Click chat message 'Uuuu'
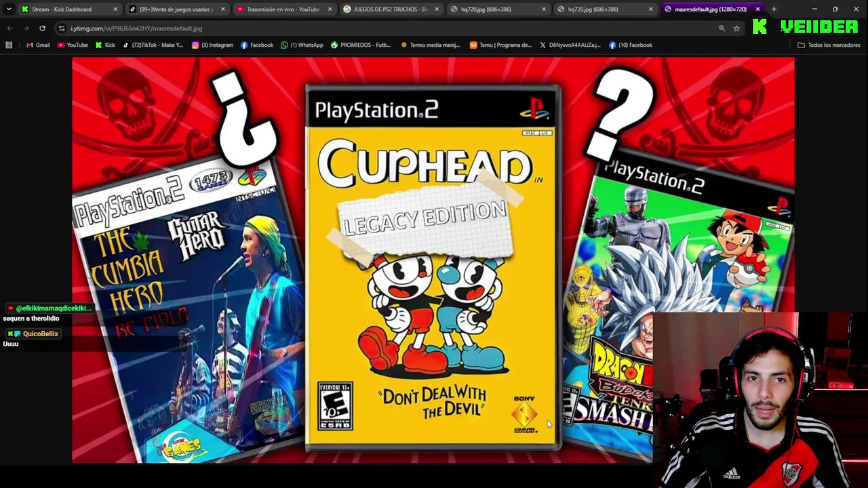The image size is (868, 488). (10, 344)
